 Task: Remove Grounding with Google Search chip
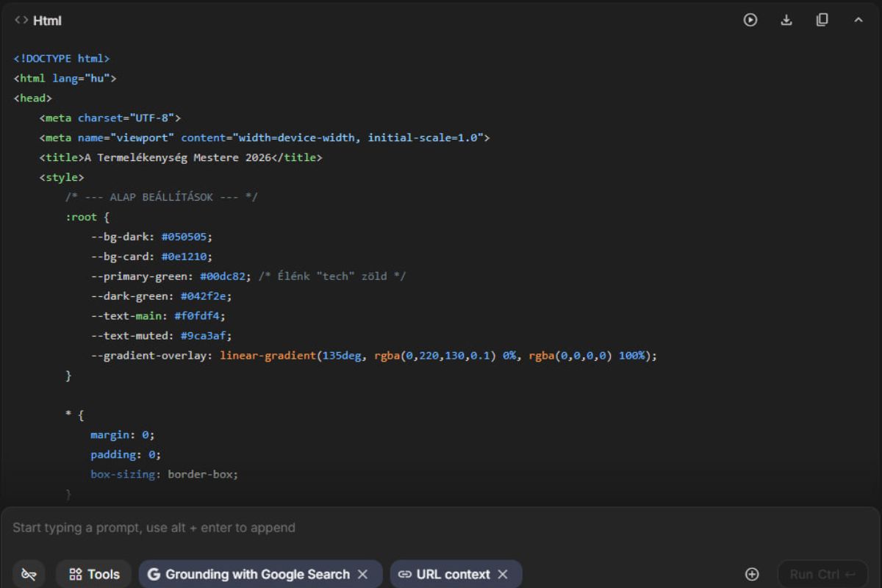coord(362,574)
